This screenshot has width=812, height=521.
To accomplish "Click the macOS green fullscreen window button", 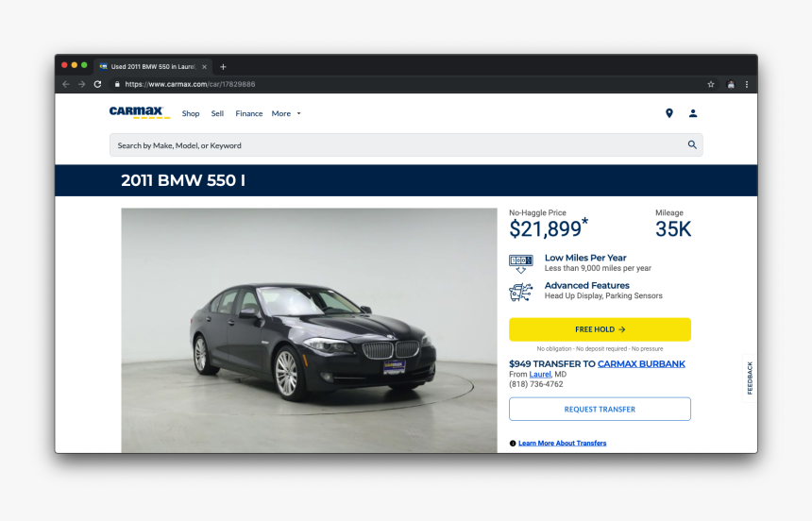I will coord(84,65).
